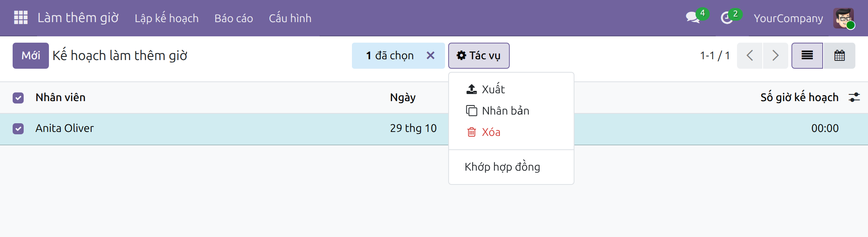Sort by the Nhân viên column
The width and height of the screenshot is (868, 237).
(60, 97)
